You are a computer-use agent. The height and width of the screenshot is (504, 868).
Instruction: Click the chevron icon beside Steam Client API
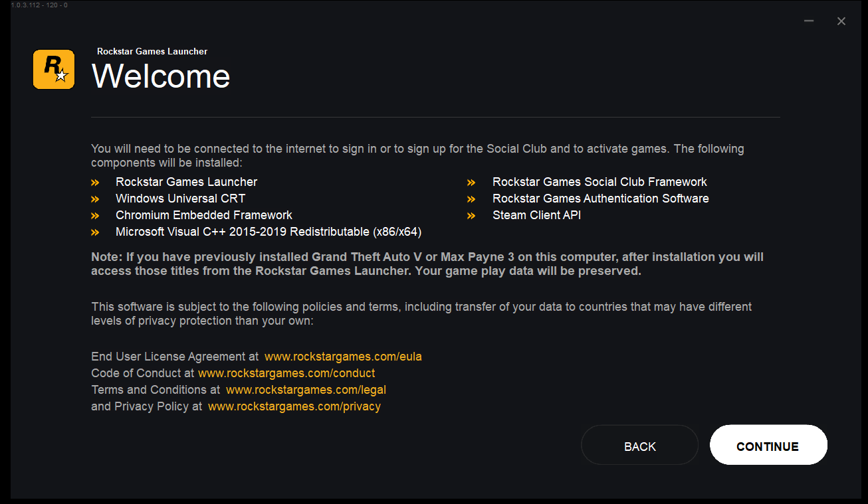pos(471,215)
